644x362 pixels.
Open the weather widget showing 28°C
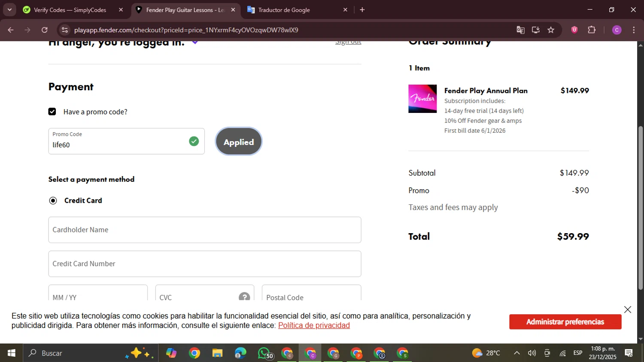[x=486, y=353]
